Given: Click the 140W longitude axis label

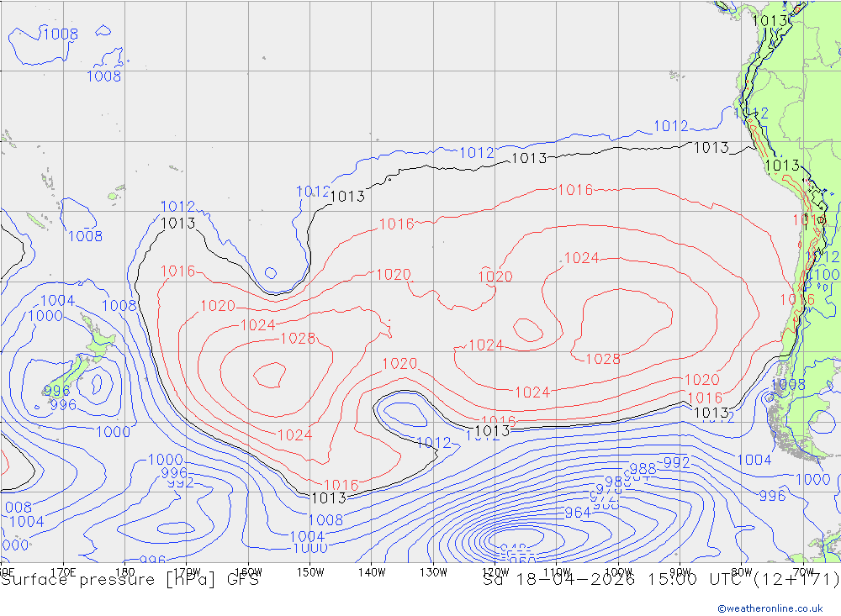Looking at the screenshot, I should coord(372,572).
